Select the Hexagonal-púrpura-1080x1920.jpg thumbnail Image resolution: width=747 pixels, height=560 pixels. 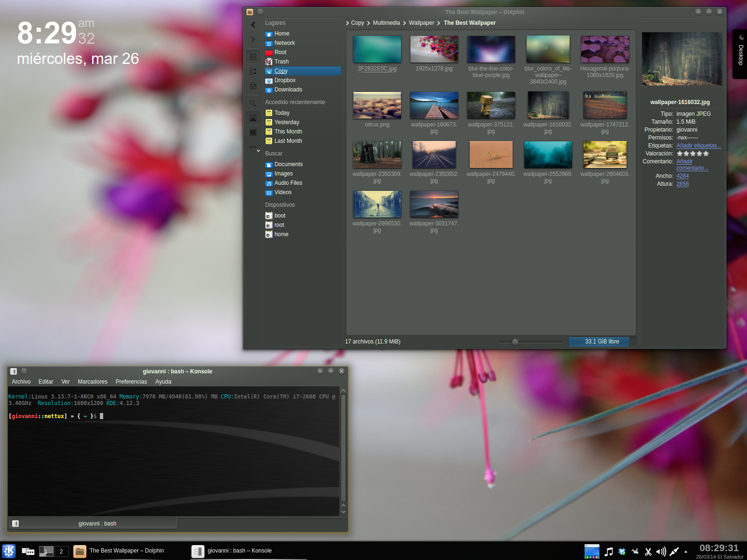(605, 49)
